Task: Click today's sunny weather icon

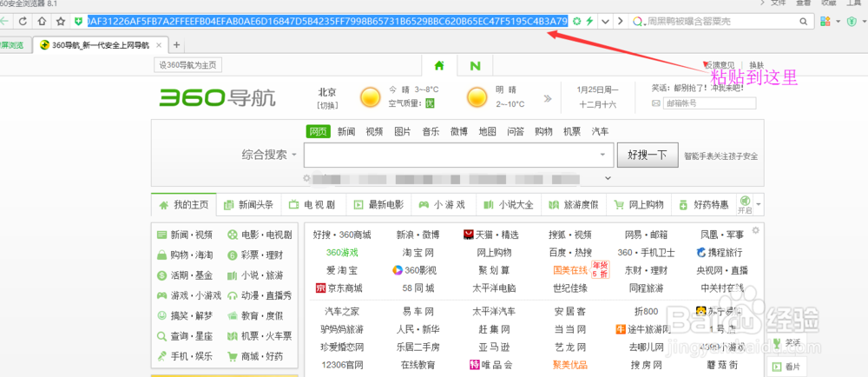Action: (370, 97)
